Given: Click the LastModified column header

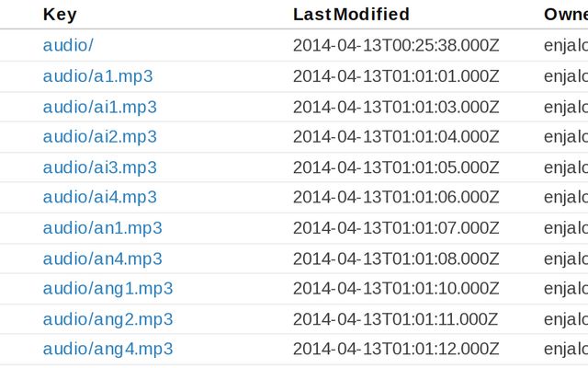Looking at the screenshot, I should (351, 15).
